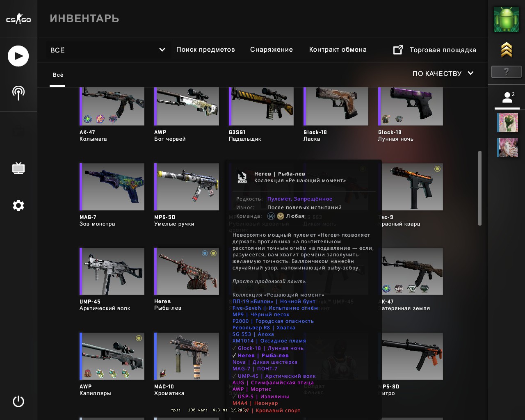The width and height of the screenshot is (525, 420).
Task: Select second pink-haired friend avatar
Action: click(508, 148)
